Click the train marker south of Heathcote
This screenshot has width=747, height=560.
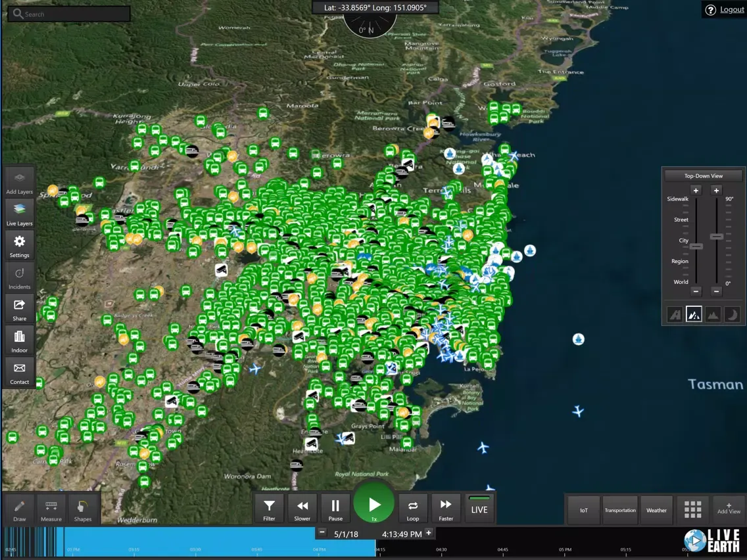pyautogui.click(x=297, y=465)
